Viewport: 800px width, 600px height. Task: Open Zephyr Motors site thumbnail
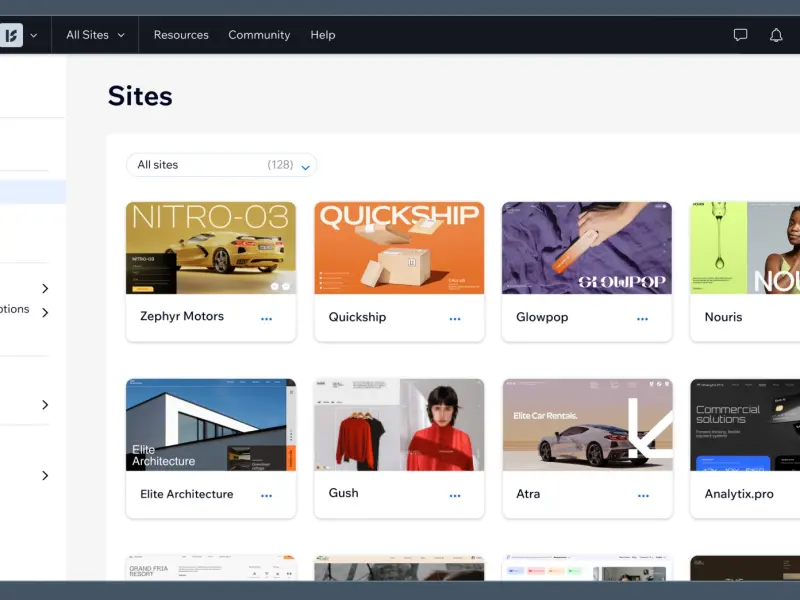coord(211,248)
